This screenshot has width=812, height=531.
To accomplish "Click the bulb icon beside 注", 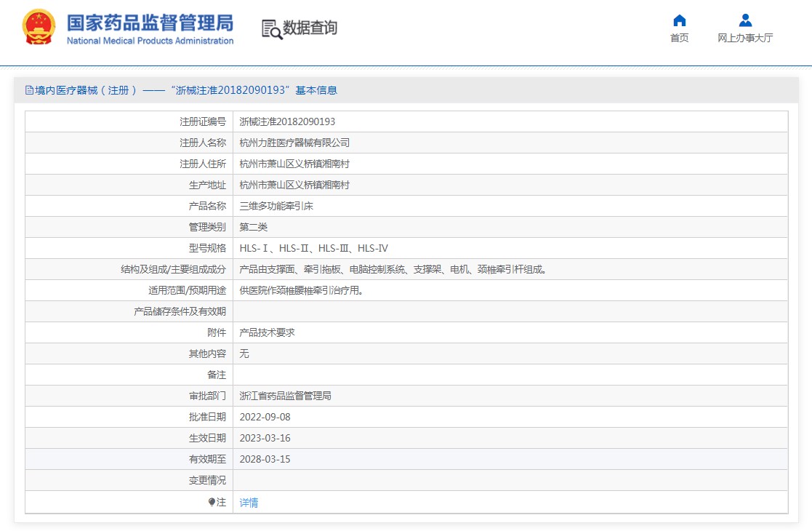I will tap(212, 502).
